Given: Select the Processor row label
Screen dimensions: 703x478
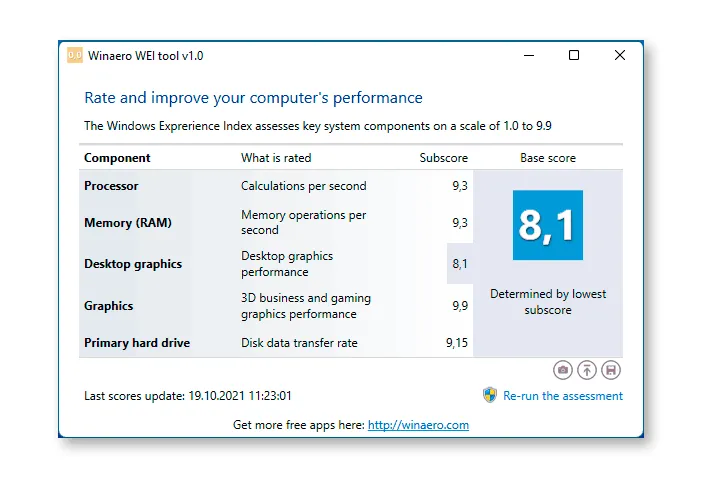Looking at the screenshot, I should coord(111,186).
